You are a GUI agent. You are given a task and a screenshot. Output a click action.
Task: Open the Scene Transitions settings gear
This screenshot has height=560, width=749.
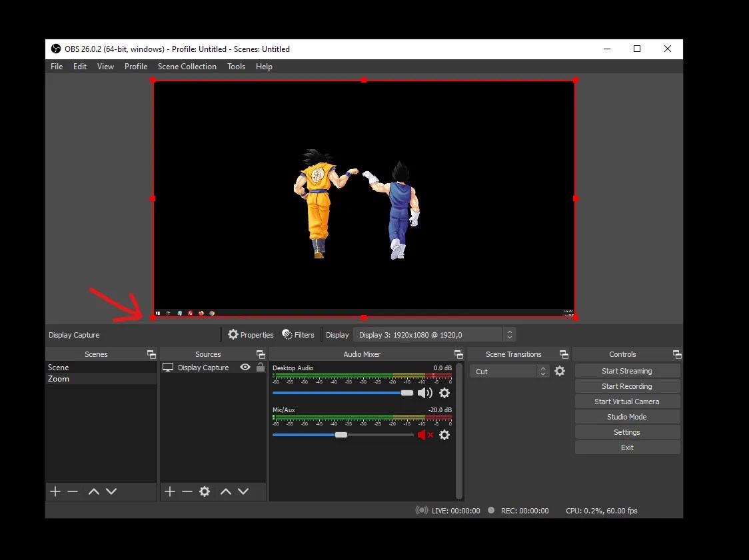(x=560, y=371)
